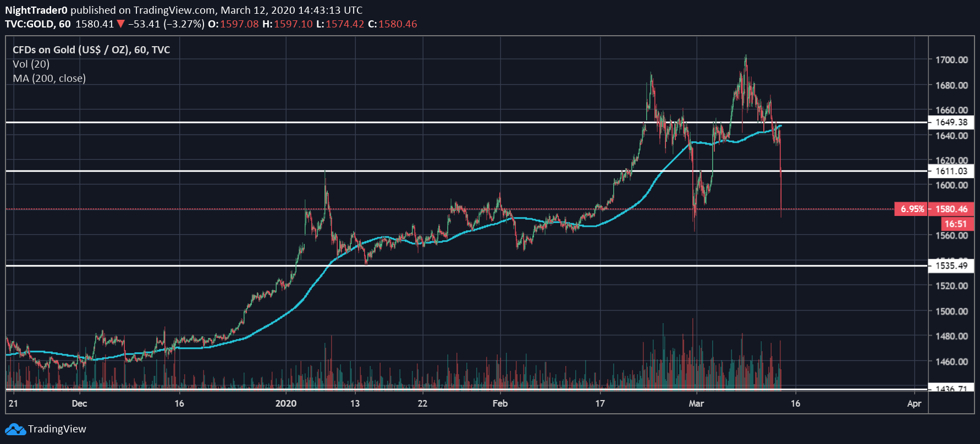Click the 1460.00 price axis label
Screen dimensions: 980x444
tap(952, 362)
